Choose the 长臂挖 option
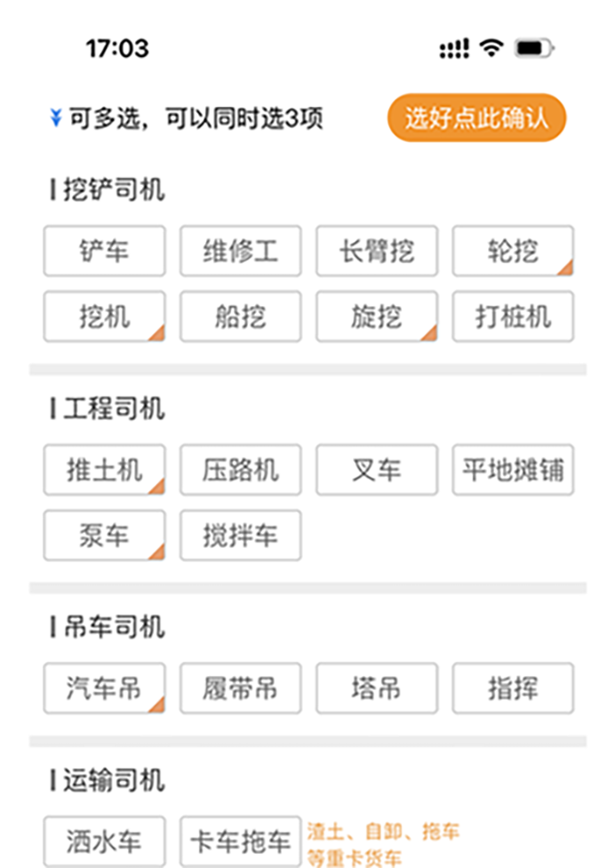The height and width of the screenshot is (868, 615). point(377,251)
